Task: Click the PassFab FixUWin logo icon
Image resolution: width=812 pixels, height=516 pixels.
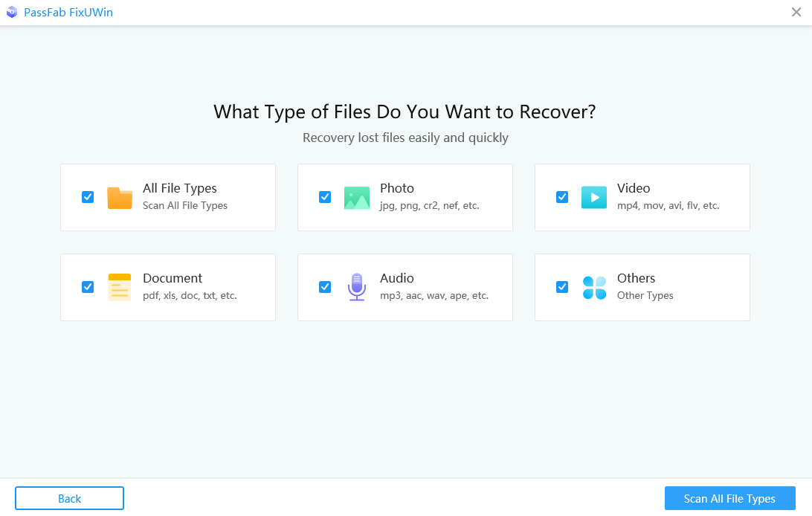Action: tap(11, 13)
